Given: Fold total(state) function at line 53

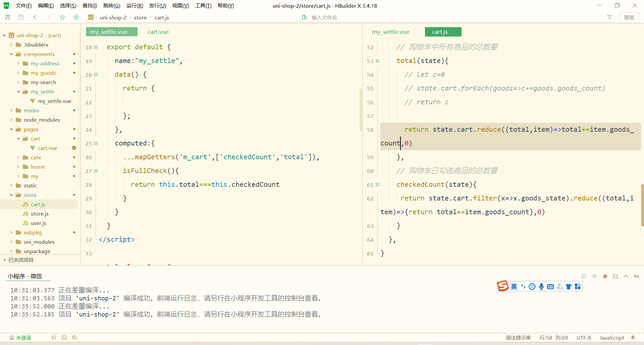Looking at the screenshot, I should click(378, 61).
